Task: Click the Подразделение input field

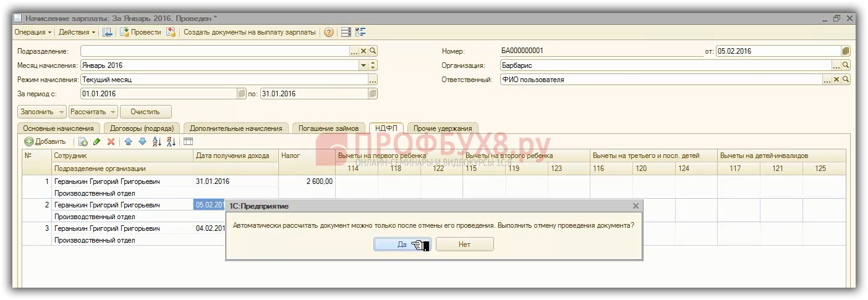Action: click(215, 51)
